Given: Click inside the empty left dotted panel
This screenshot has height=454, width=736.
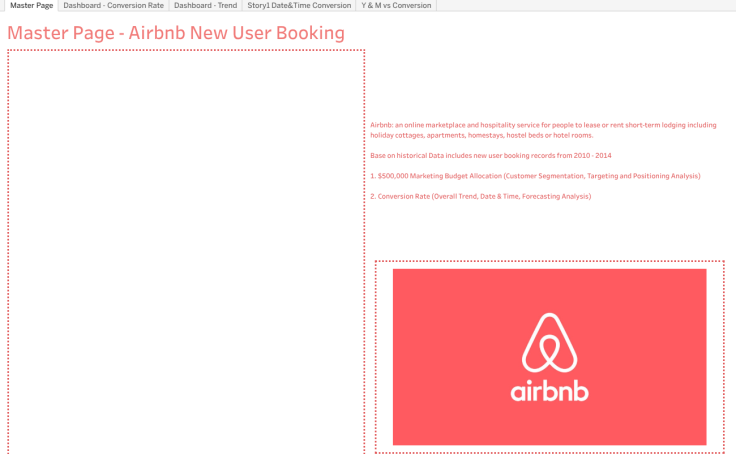Looking at the screenshot, I should [x=186, y=250].
